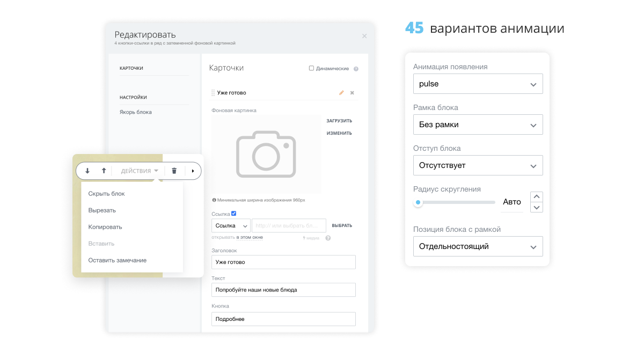Open help via question mark icon near Динамические
The height and width of the screenshot is (359, 644).
356,68
